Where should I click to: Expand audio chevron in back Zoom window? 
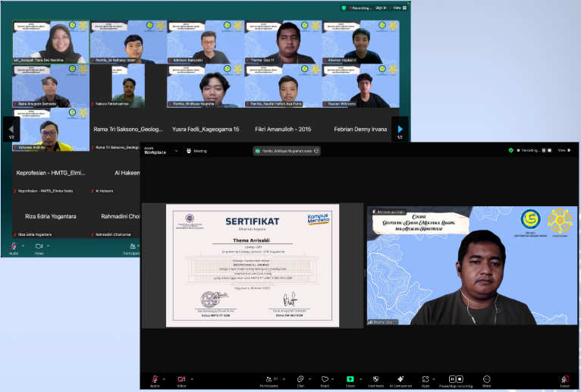coord(23,246)
